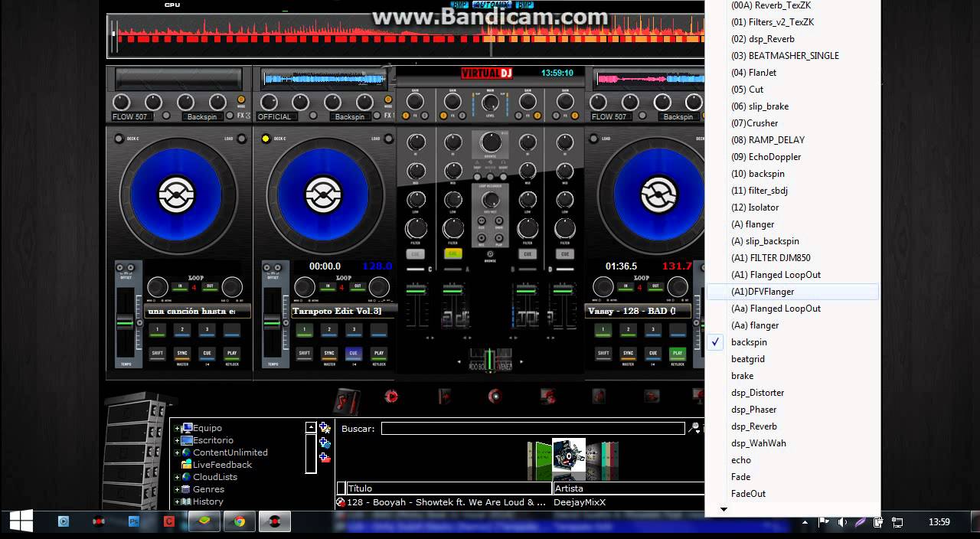980x539 pixels.
Task: Choose the (03) BEATMASHER_SINGLE effect
Action: 792,56
